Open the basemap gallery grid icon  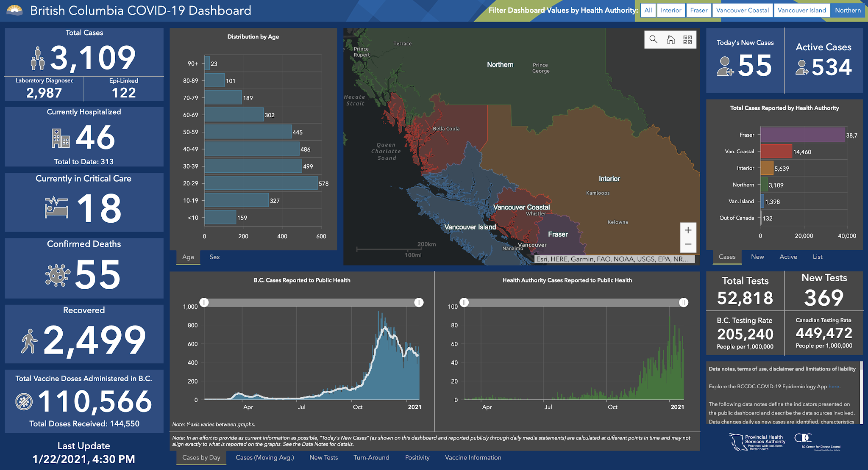coord(687,39)
